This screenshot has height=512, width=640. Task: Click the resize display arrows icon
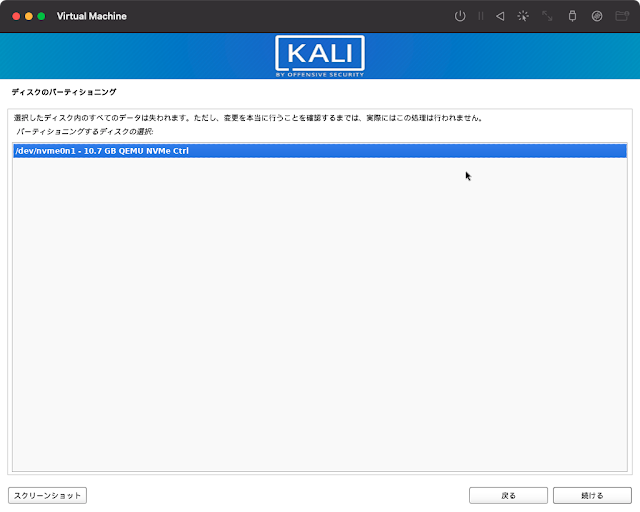(x=547, y=16)
